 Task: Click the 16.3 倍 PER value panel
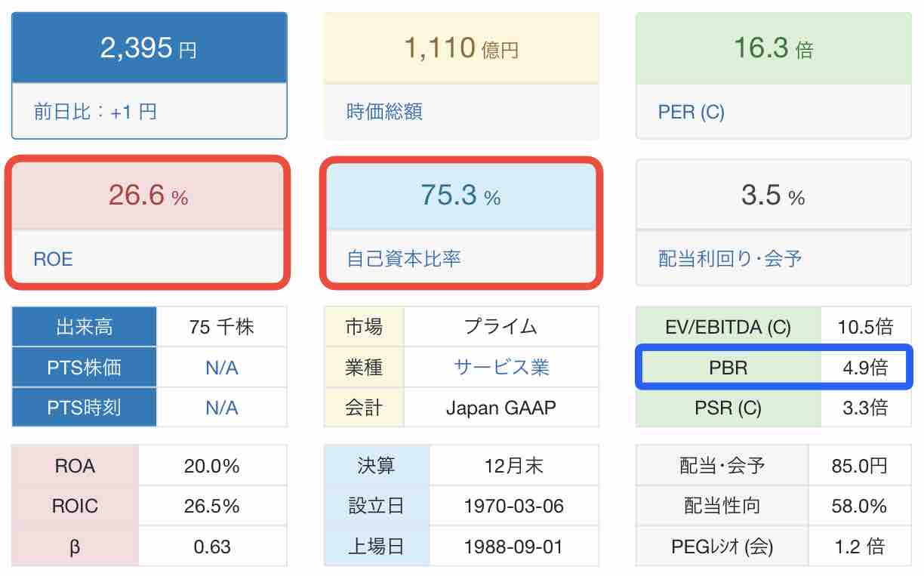click(774, 48)
